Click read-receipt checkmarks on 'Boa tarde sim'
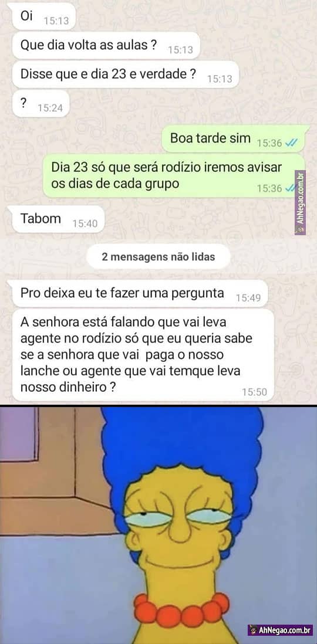 coord(291,143)
